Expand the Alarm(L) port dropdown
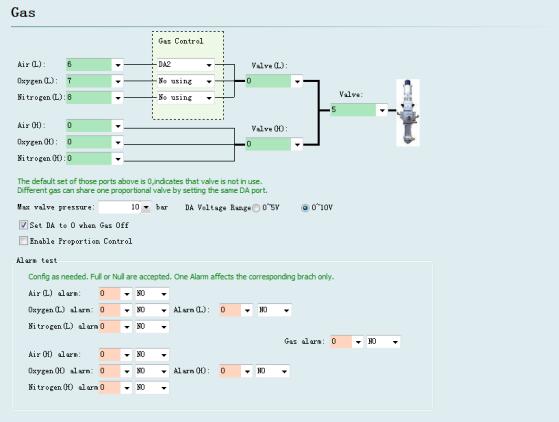559x422 pixels. (247, 310)
